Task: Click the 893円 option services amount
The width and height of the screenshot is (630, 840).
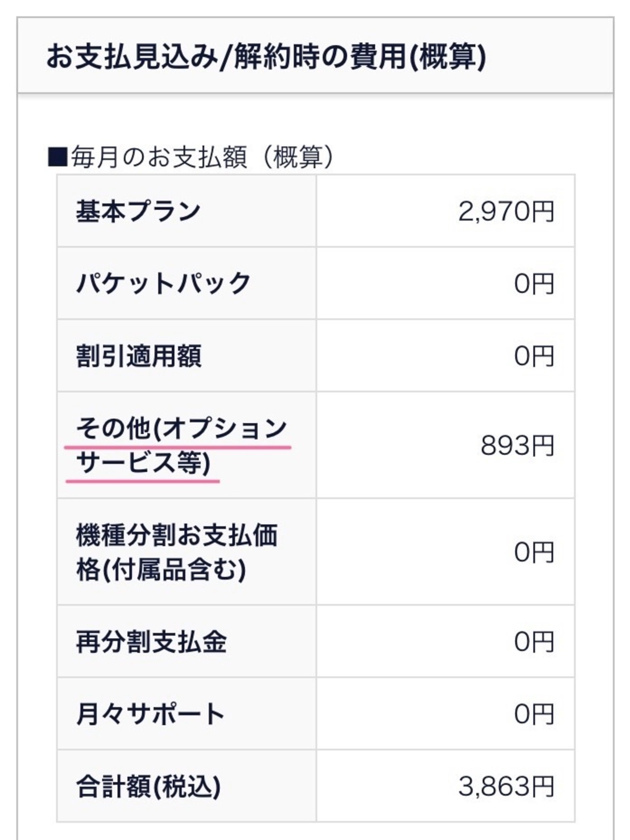Action: coord(517,445)
